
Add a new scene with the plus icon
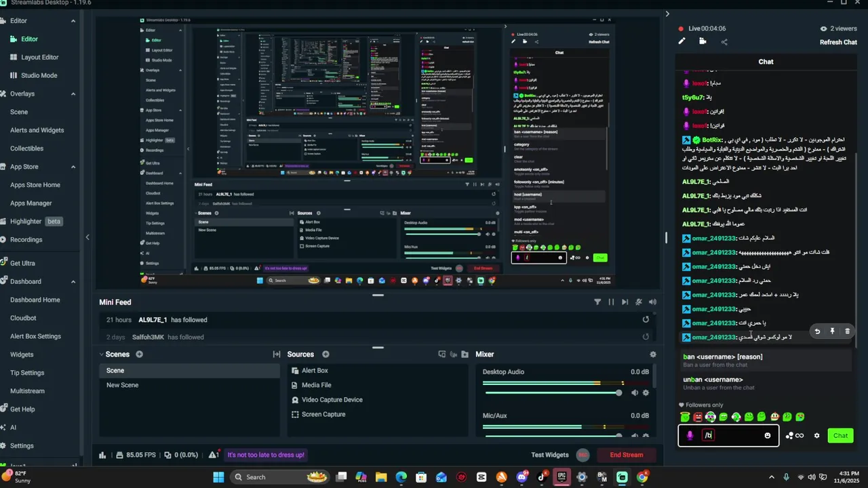pos(139,354)
